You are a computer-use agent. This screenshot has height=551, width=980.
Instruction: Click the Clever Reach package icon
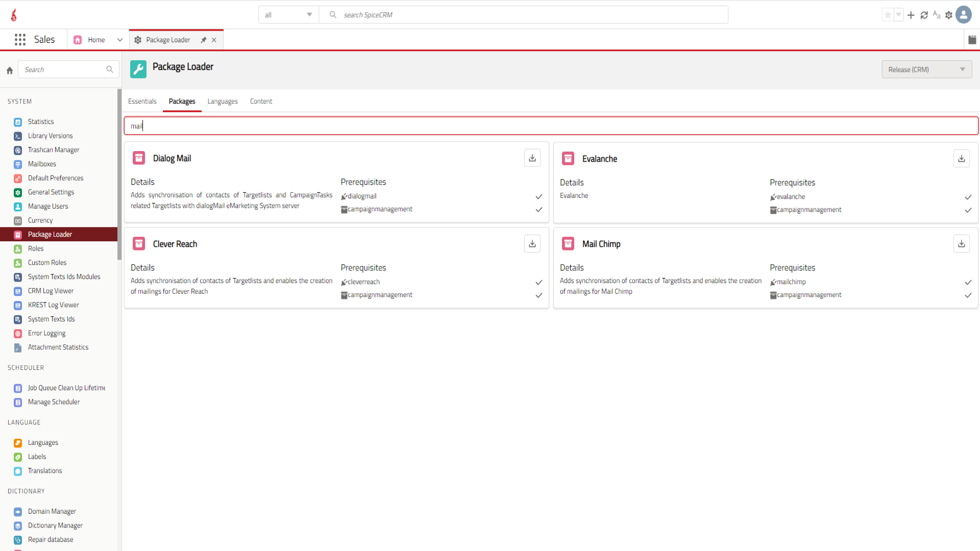tap(139, 244)
